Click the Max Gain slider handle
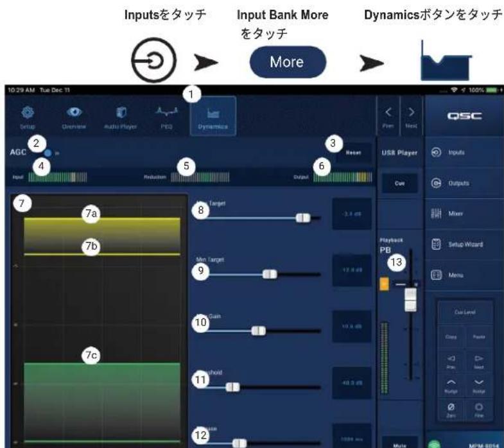Image resolution: width=504 pixels, height=448 pixels. coord(259,331)
